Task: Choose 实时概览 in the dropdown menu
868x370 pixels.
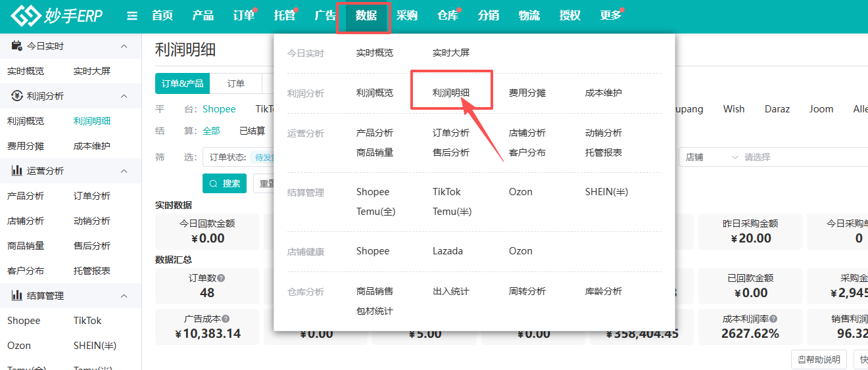Action: point(375,53)
